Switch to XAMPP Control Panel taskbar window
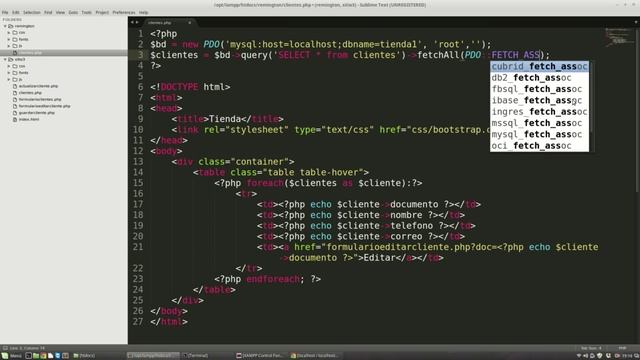Image resolution: width=640 pixels, height=360 pixels. coord(261,356)
